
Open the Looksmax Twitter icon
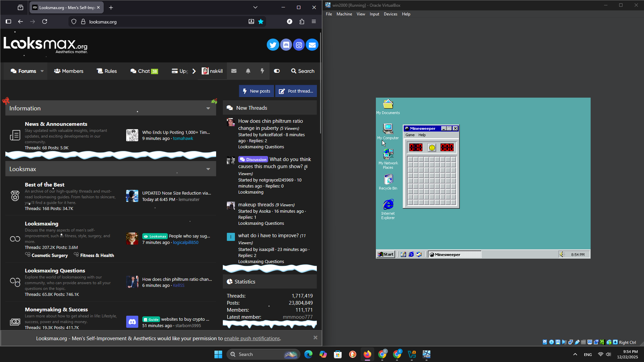273,44
